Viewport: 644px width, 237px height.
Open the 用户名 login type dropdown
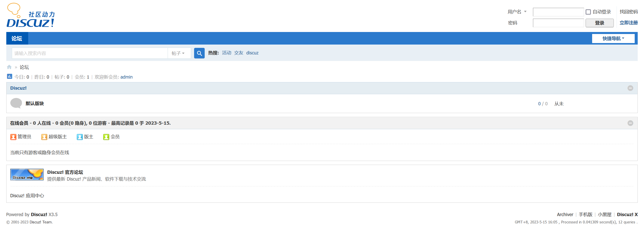517,12
